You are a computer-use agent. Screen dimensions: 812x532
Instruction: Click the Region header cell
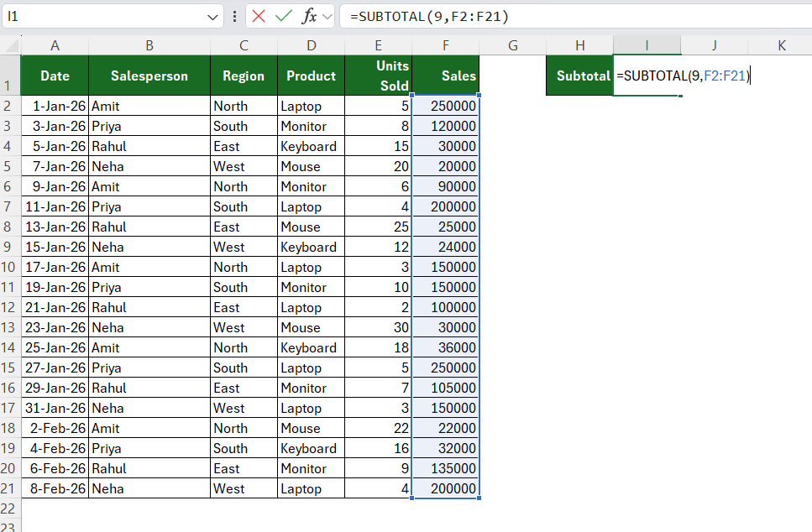click(x=244, y=76)
